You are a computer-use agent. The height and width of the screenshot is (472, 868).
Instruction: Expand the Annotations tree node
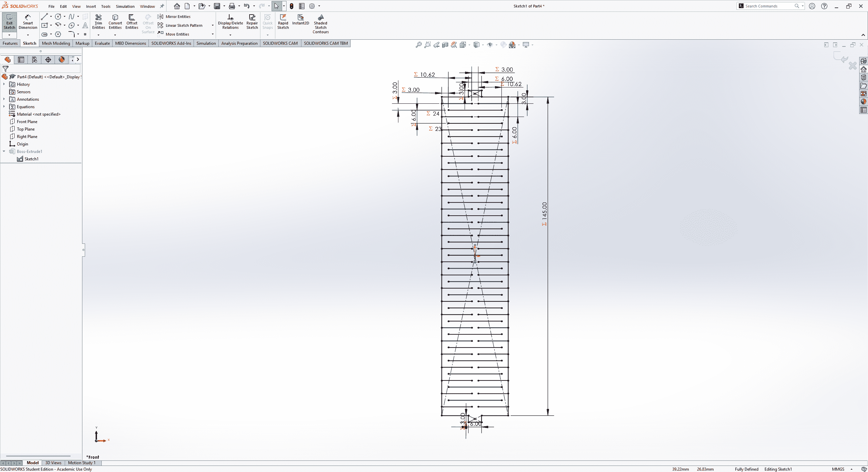pyautogui.click(x=4, y=99)
